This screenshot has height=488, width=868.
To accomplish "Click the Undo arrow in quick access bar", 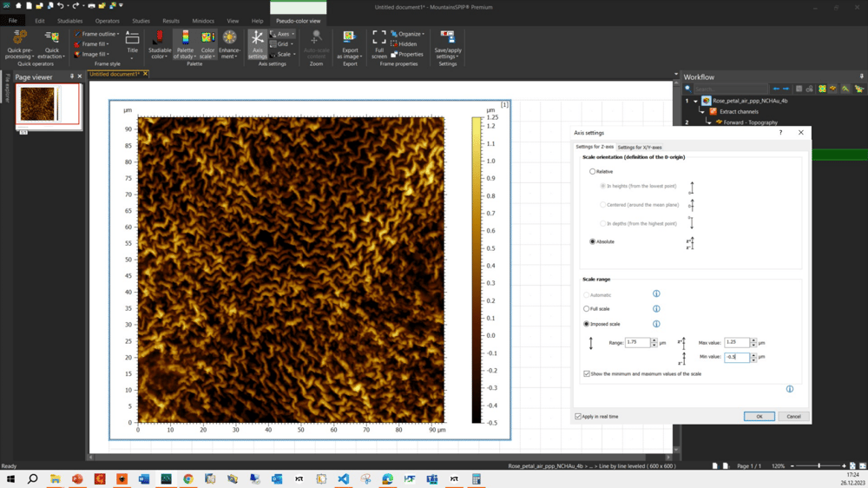I will click(x=61, y=5).
